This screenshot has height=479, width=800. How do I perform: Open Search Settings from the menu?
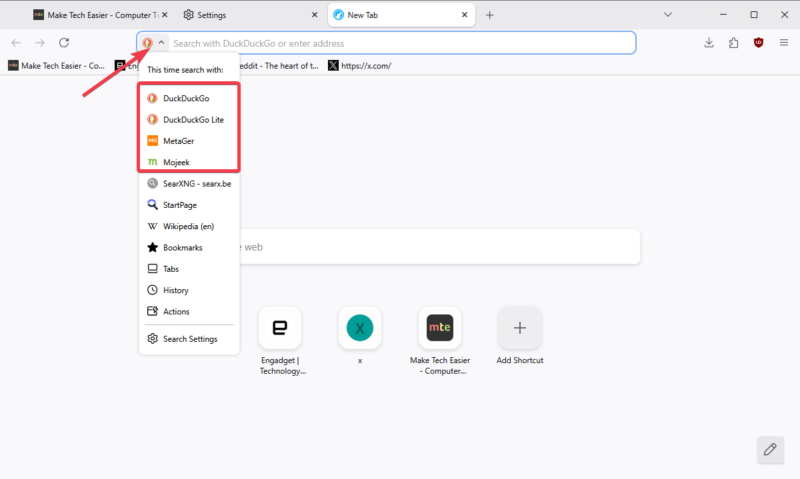190,339
